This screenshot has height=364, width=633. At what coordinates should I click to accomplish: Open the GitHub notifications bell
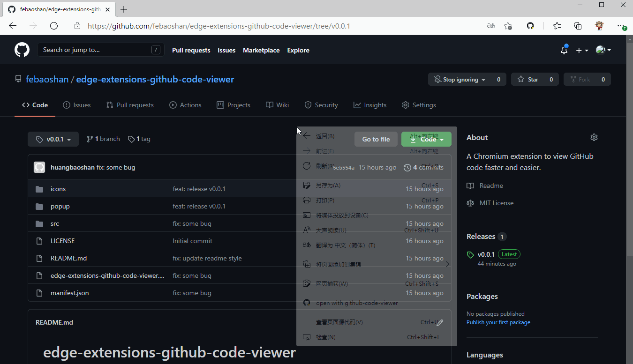564,50
